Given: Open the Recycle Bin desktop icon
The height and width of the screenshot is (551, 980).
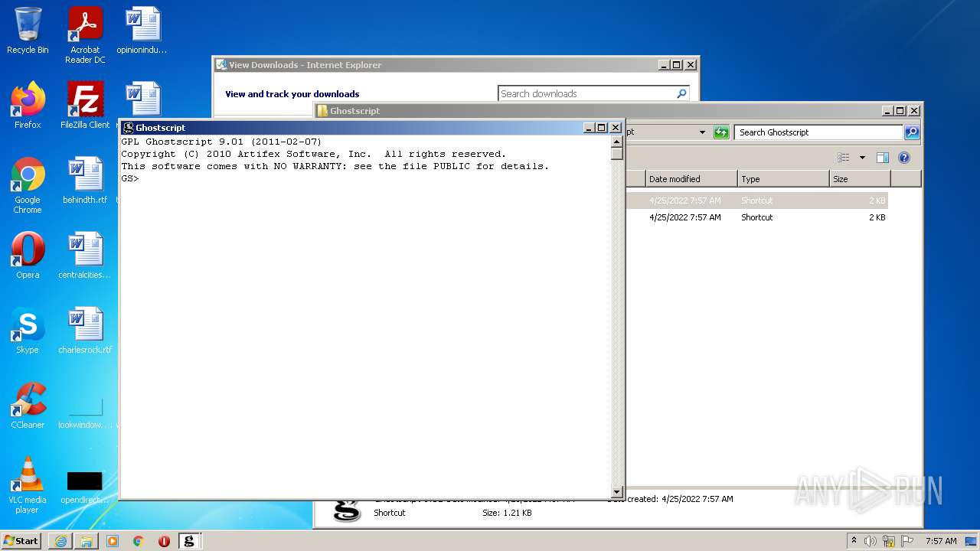Looking at the screenshot, I should click(28, 31).
